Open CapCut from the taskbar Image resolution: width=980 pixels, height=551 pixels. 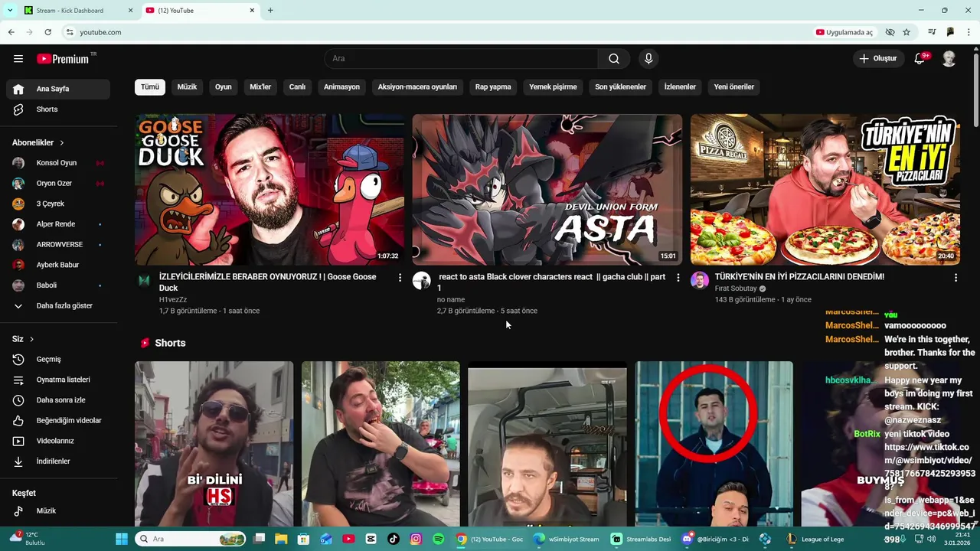click(x=371, y=539)
